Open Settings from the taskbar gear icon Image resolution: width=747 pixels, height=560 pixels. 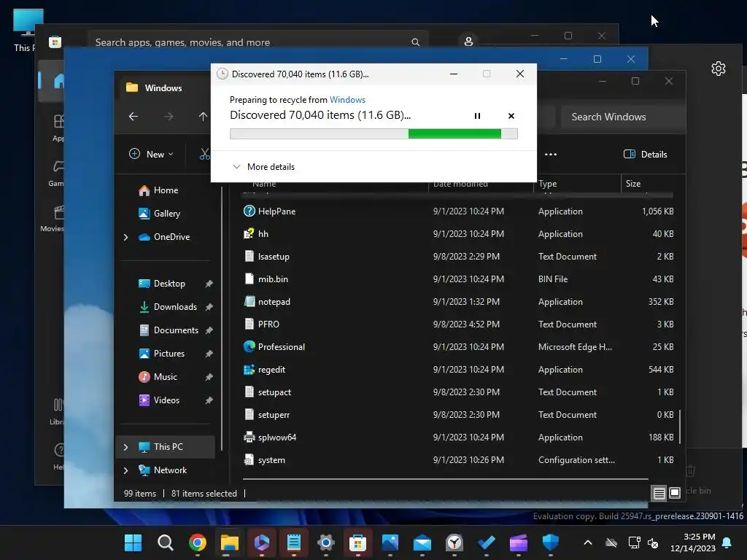pyautogui.click(x=326, y=542)
